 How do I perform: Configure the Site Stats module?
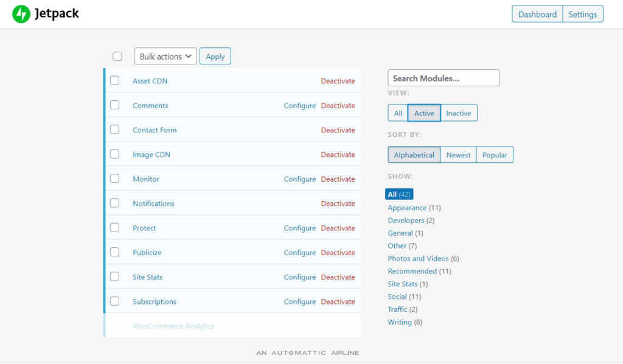point(299,277)
